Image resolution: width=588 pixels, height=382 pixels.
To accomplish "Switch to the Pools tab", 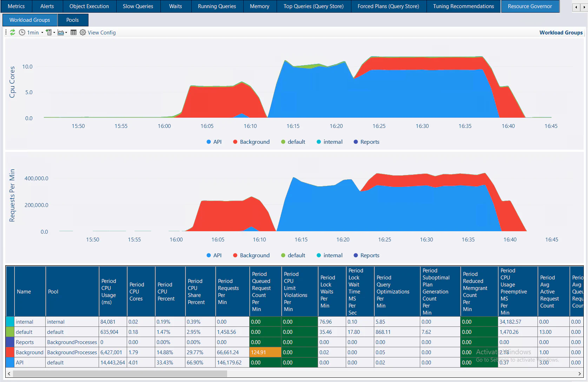I will [72, 20].
